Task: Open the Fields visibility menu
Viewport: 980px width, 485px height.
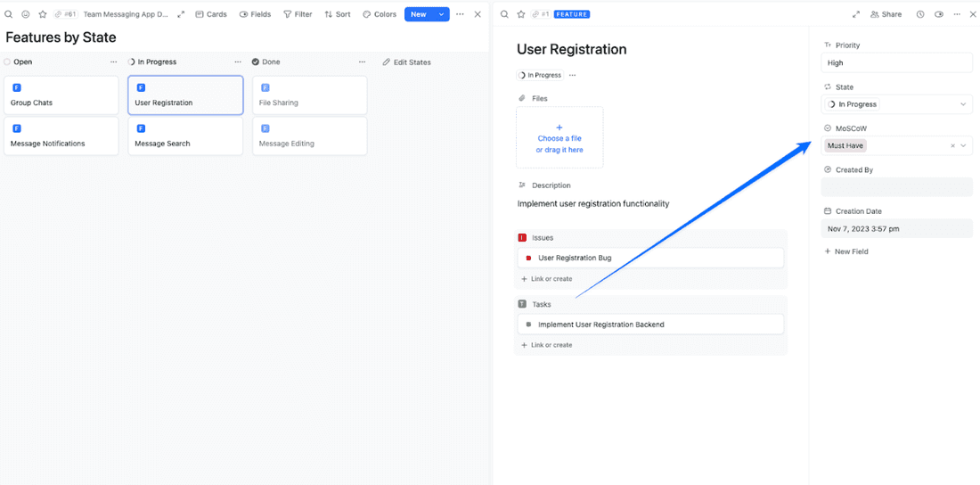Action: pyautogui.click(x=256, y=13)
